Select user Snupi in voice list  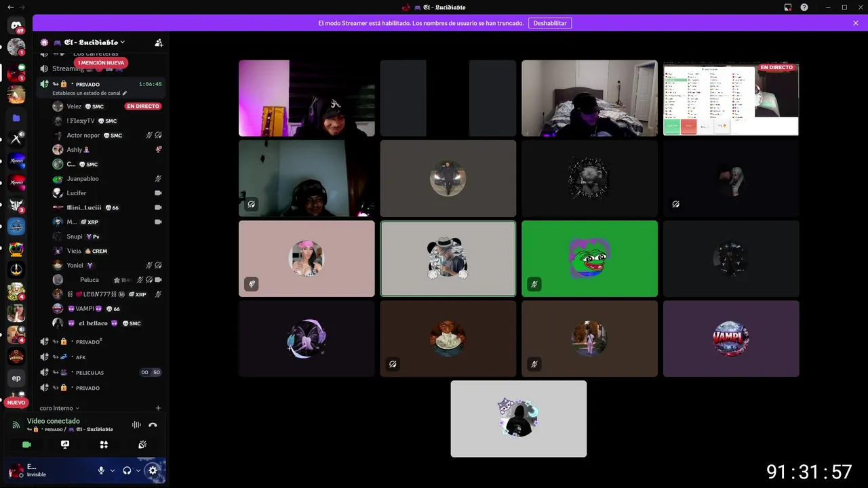[x=107, y=237]
